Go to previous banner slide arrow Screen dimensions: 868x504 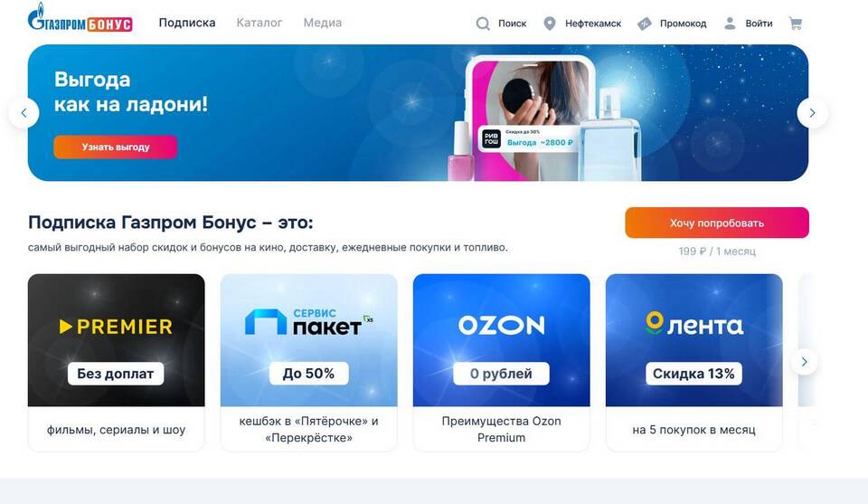pos(24,113)
